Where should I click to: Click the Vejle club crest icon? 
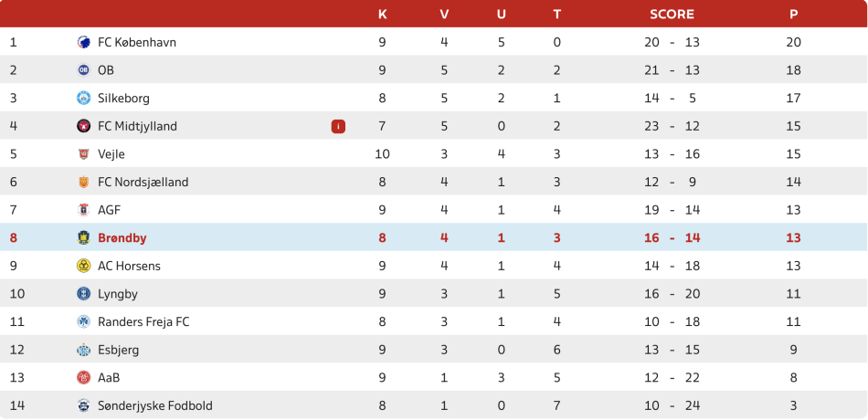[x=83, y=154]
